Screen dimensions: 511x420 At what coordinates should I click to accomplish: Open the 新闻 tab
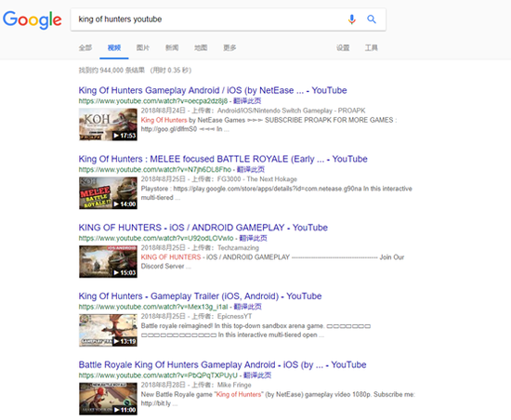click(x=172, y=48)
